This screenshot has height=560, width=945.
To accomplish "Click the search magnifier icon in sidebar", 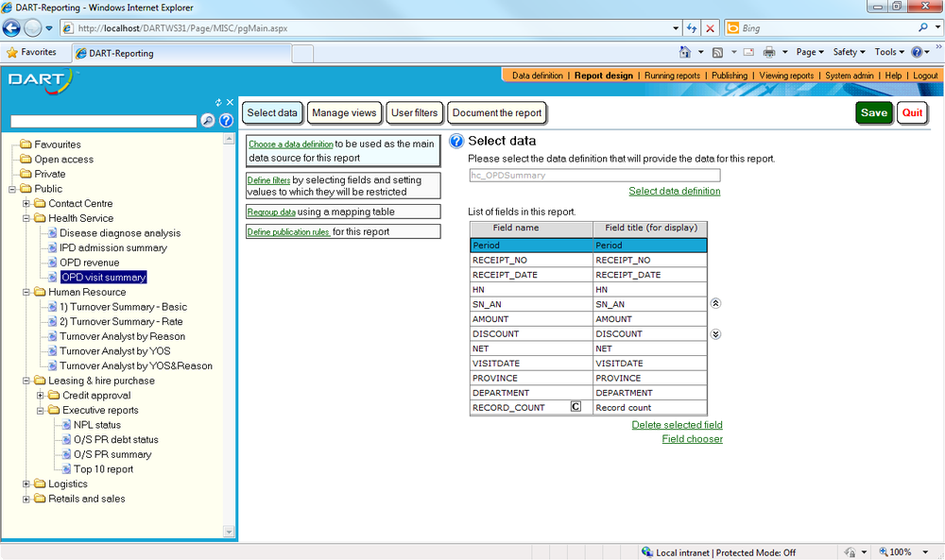I will 207,121.
